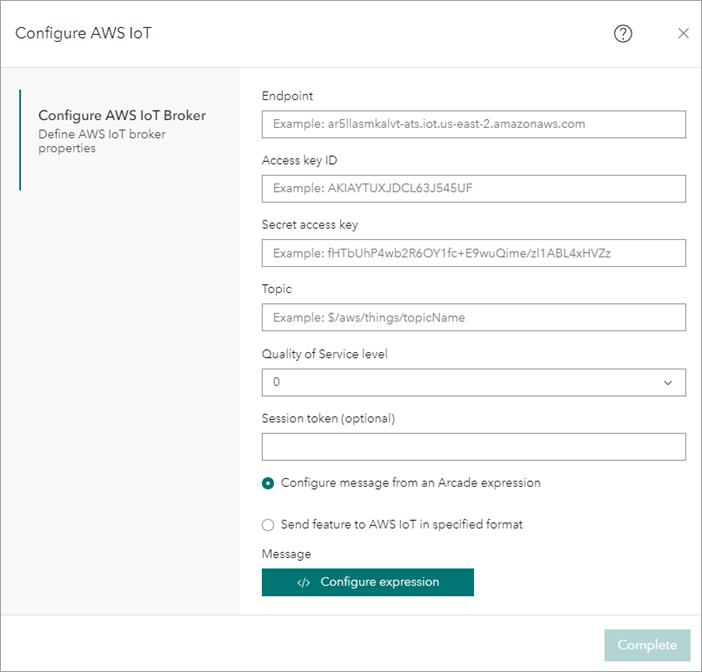Image resolution: width=702 pixels, height=672 pixels.
Task: Click the Session token (optional) field
Action: (x=474, y=447)
